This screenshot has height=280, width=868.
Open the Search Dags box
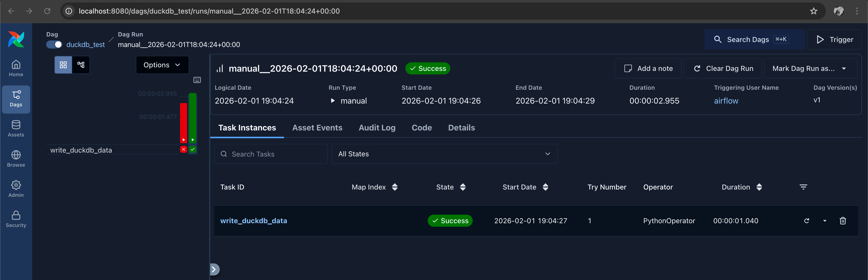click(x=754, y=39)
